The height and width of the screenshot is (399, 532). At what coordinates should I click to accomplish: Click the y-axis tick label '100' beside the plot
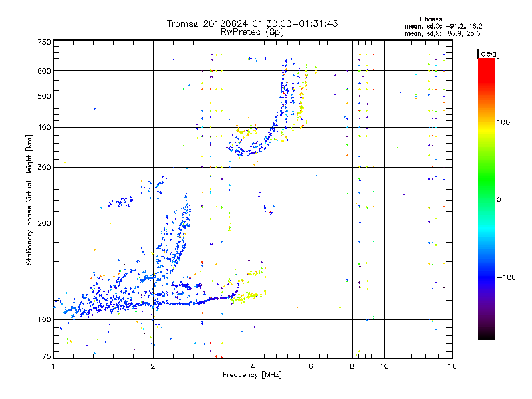pyautogui.click(x=44, y=319)
